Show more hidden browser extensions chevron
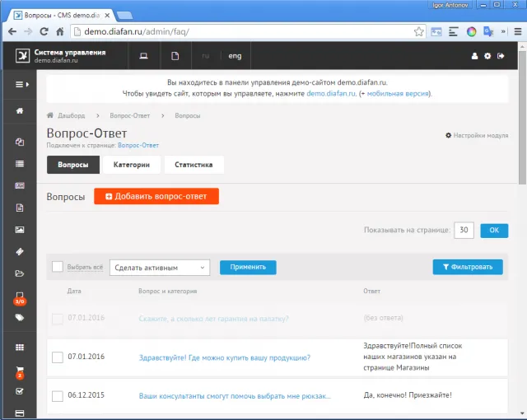Viewport: 527px width, 420px height. 503,31
